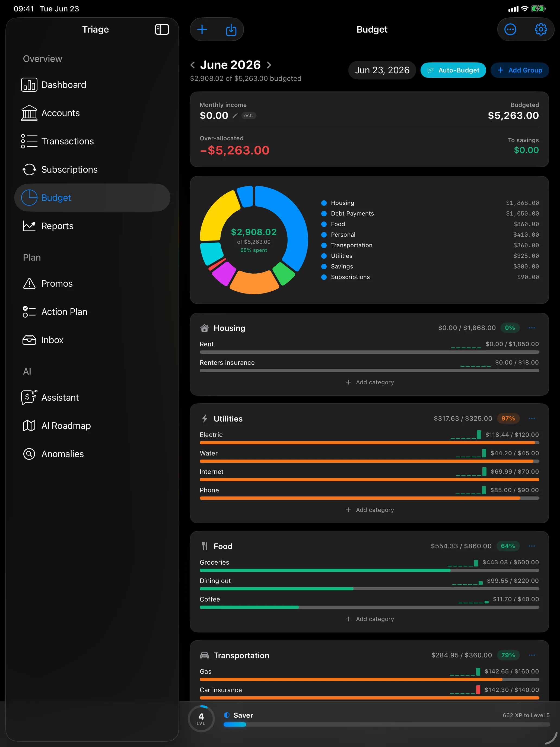Tap Utilities 97% badge
Viewport: 560px width, 747px height.
(x=508, y=418)
